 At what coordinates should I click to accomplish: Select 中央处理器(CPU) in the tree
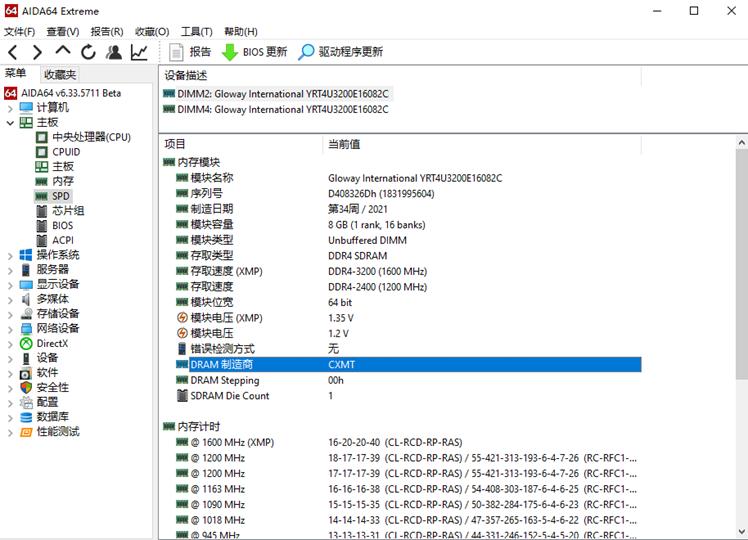[83, 137]
